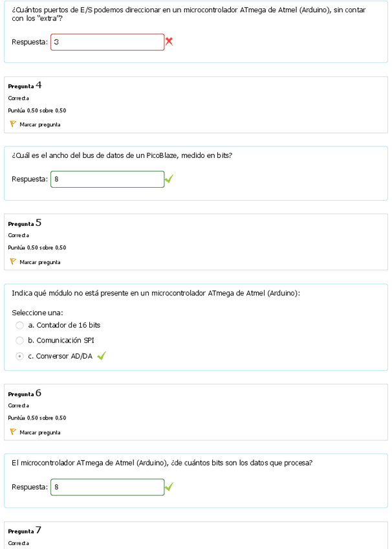Click the red incorrect X mark
The image size is (392, 549).
(x=169, y=42)
